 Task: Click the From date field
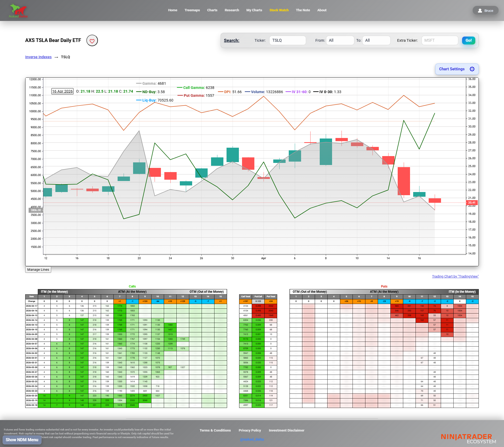point(340,40)
